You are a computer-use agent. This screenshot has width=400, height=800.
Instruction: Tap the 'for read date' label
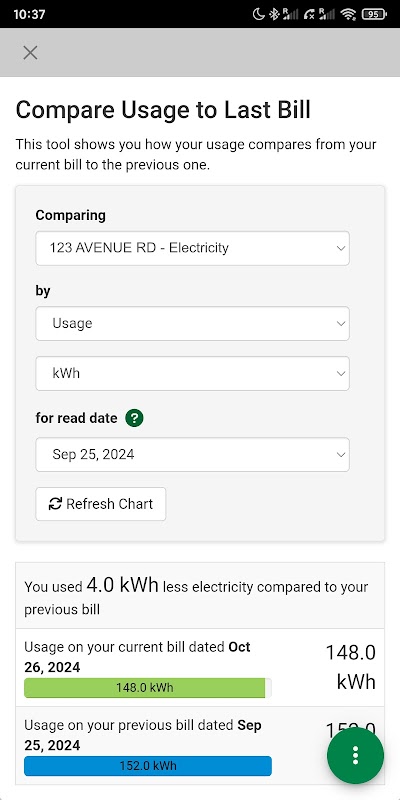pos(77,418)
